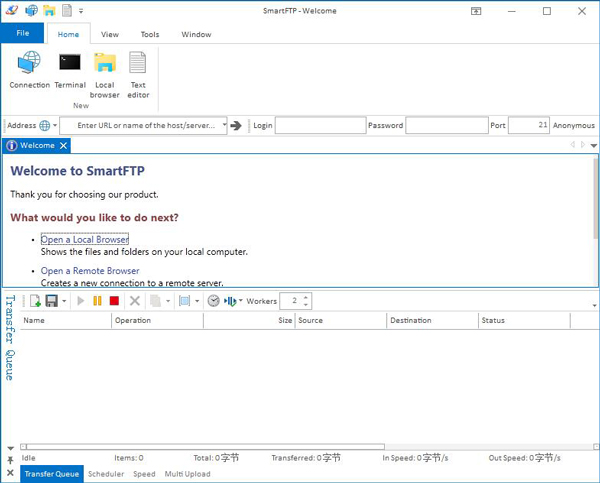Switch to the View ribbon tab
Image resolution: width=600 pixels, height=483 pixels.
tap(110, 34)
